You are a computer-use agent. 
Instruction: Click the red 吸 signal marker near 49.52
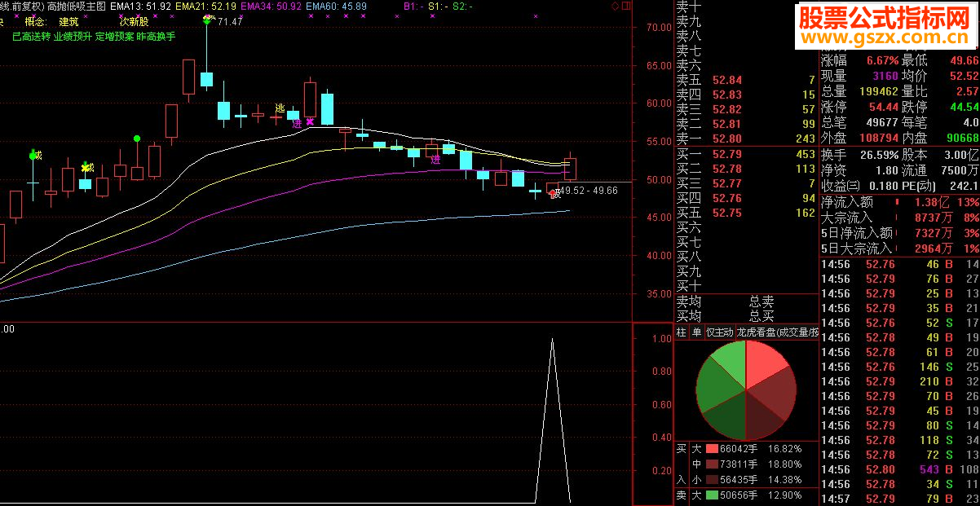[x=554, y=193]
